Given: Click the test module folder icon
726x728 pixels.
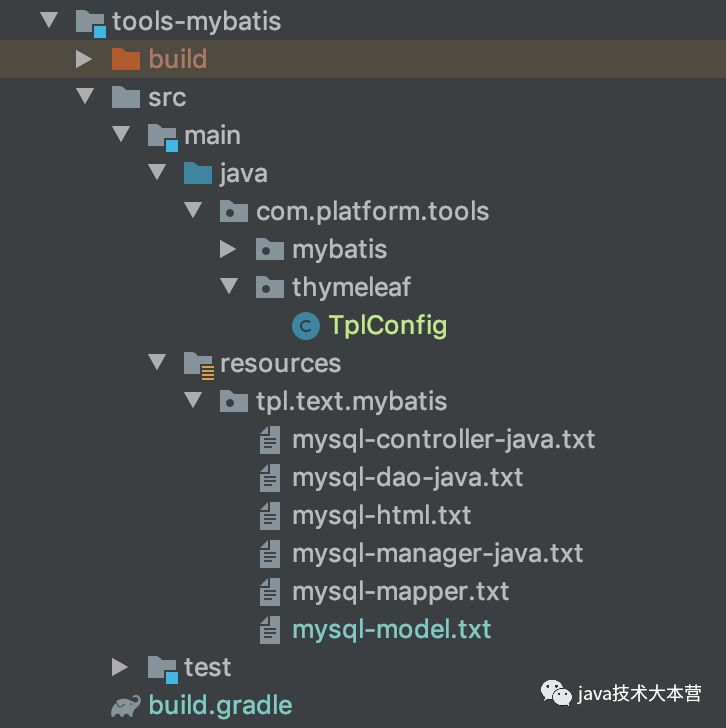Looking at the screenshot, I should point(163,670).
